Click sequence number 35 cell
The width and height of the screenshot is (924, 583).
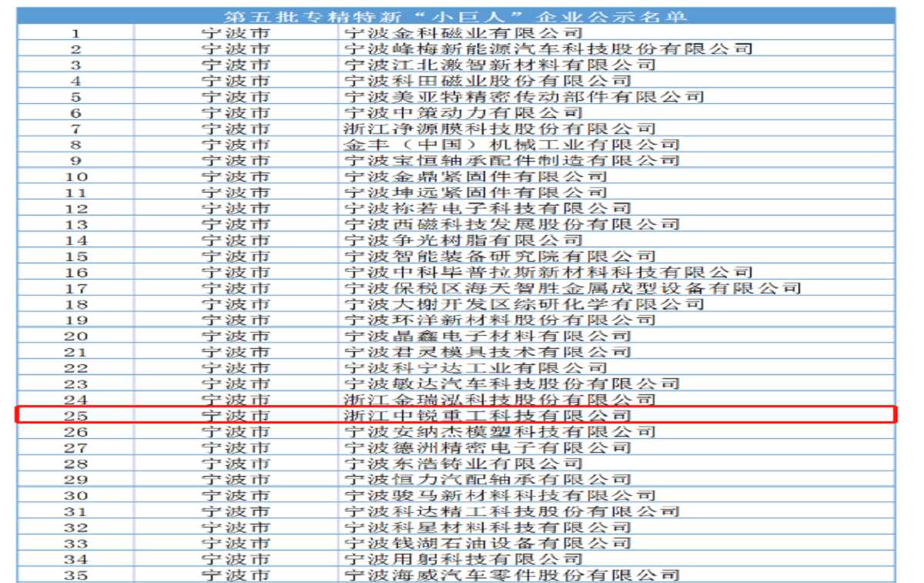click(x=75, y=575)
